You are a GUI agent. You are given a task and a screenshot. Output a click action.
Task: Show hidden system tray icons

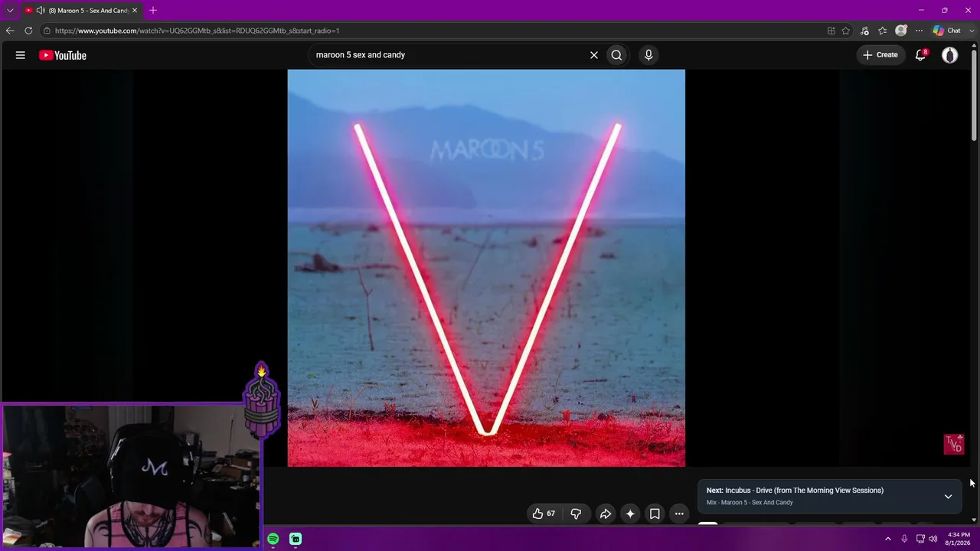[888, 539]
